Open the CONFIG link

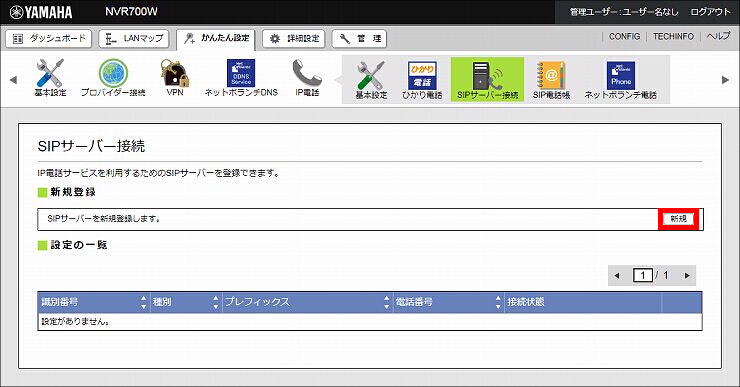[x=624, y=36]
